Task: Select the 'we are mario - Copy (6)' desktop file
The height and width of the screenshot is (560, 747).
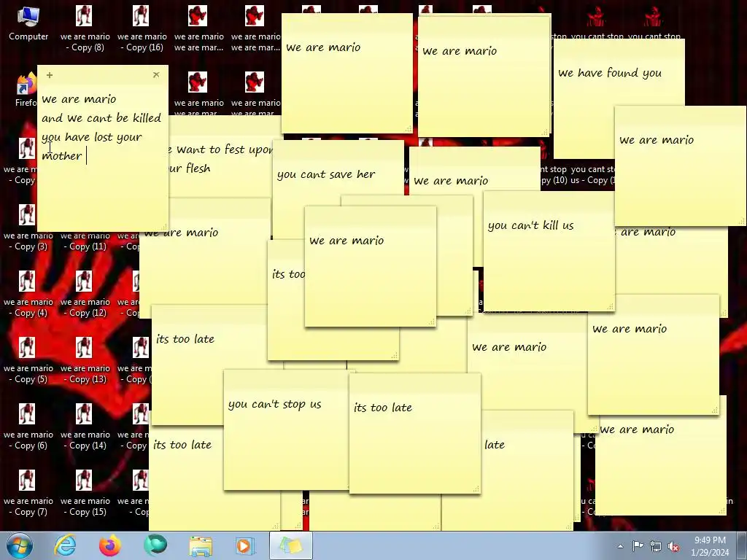Action: point(28,427)
